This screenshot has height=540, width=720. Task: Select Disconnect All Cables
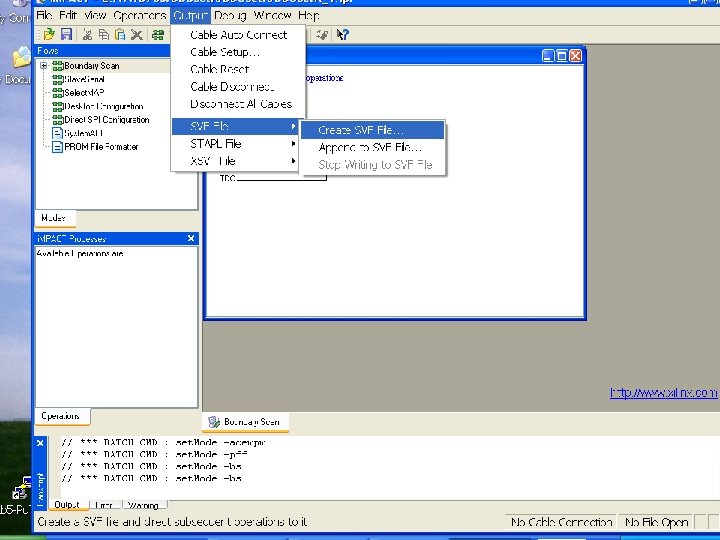click(x=238, y=104)
